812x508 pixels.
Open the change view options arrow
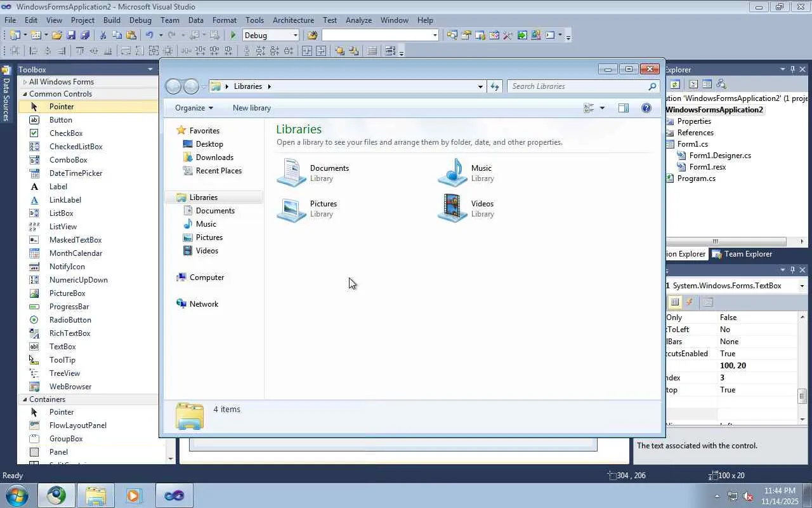[x=602, y=108]
